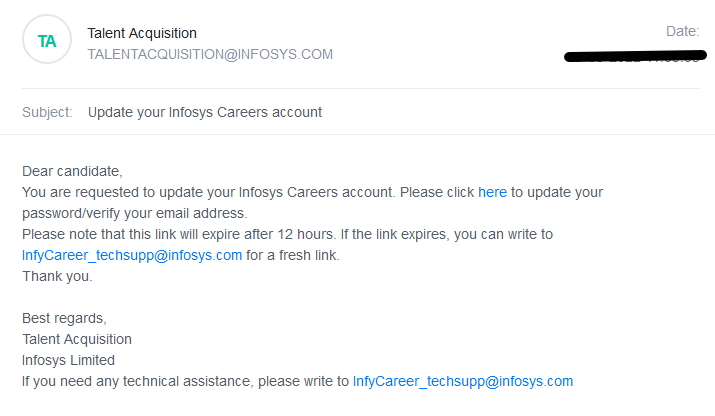Click the sentence about link expiring after 12 hours

(179, 234)
